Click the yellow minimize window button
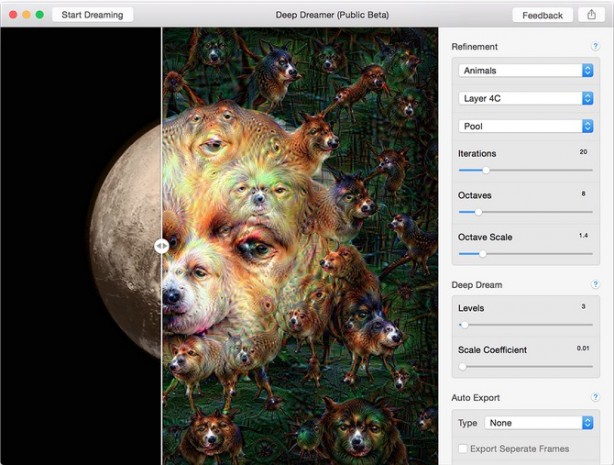Viewport: 614px width, 465px height. tap(27, 15)
